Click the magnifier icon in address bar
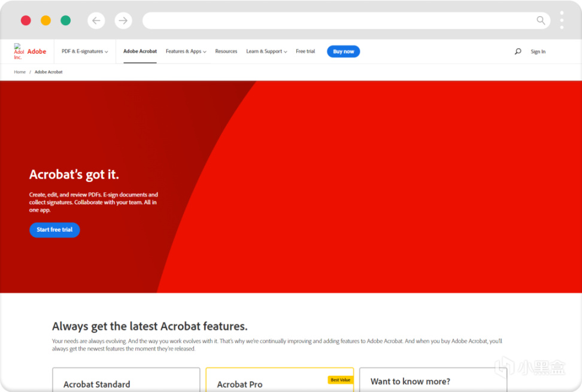The image size is (582, 392). [541, 20]
